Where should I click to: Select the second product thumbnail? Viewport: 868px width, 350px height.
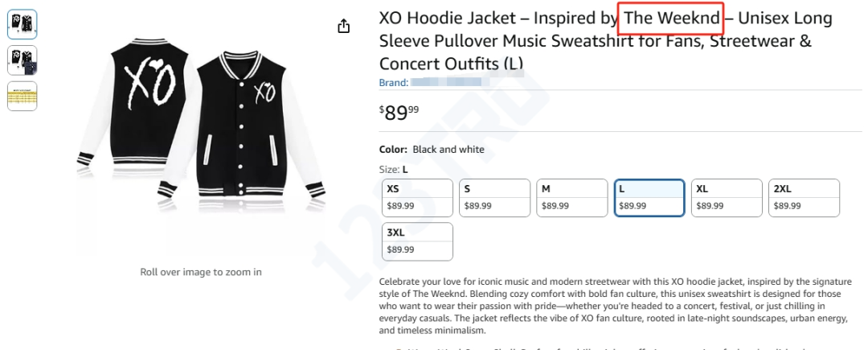[x=23, y=60]
